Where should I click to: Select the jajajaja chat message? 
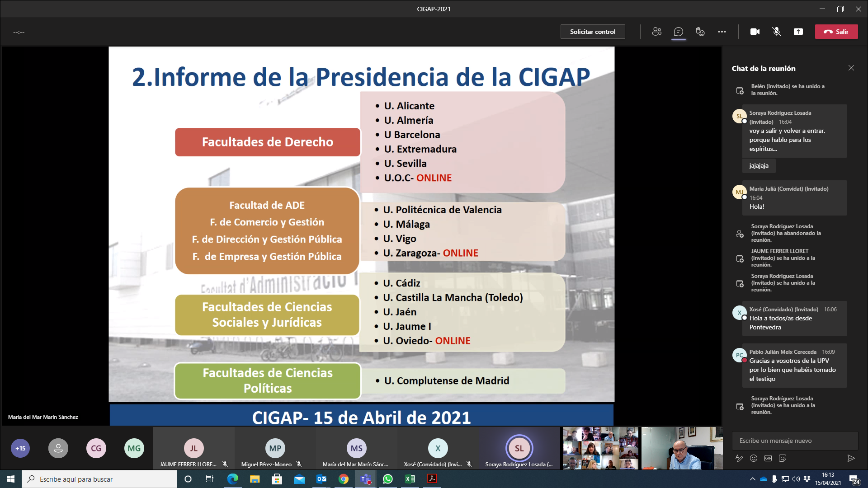(x=759, y=166)
